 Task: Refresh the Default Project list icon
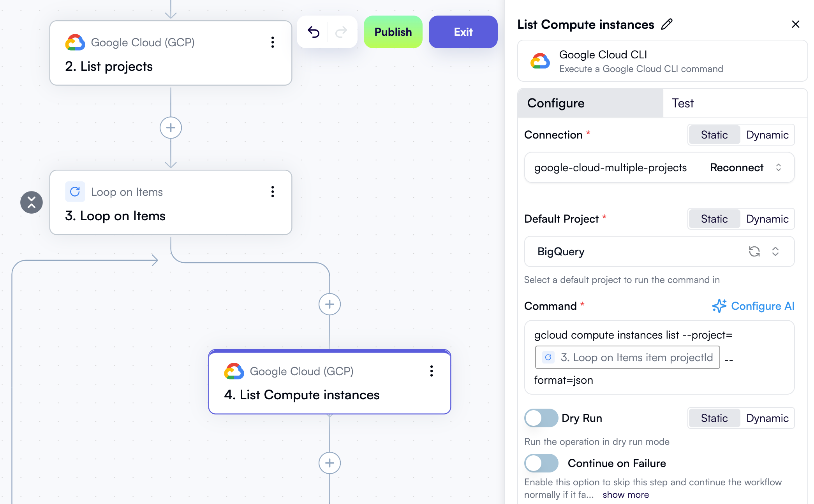[x=754, y=252]
